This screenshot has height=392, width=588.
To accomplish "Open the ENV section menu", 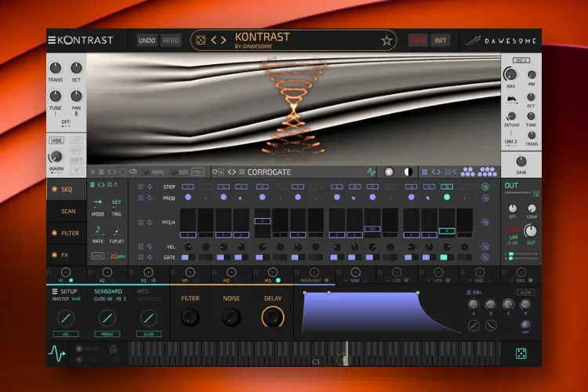I will (469, 292).
